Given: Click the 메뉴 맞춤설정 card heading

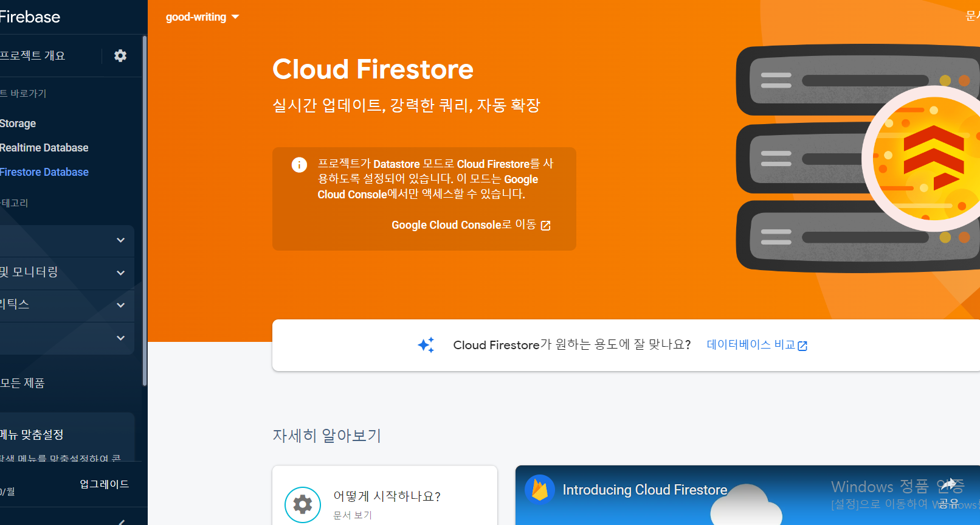Looking at the screenshot, I should [x=32, y=434].
